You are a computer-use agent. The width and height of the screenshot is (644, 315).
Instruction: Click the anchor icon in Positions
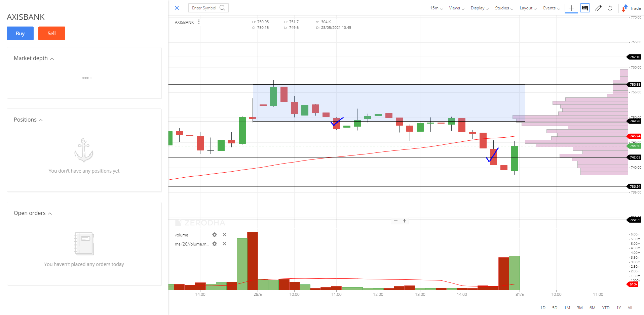pyautogui.click(x=84, y=150)
